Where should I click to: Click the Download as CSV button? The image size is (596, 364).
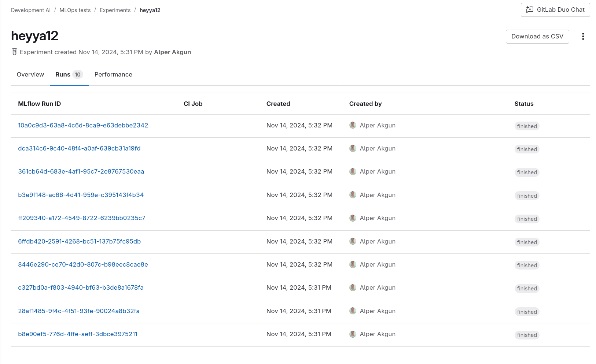[537, 36]
